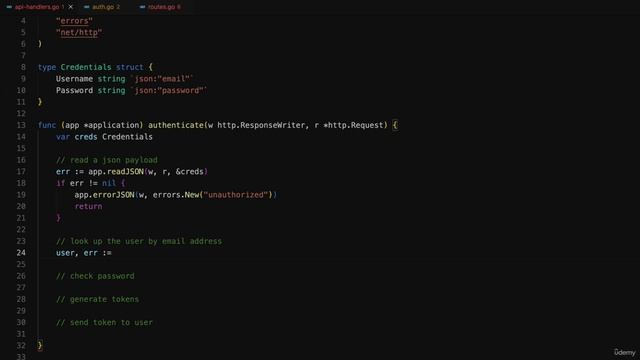This screenshot has height=360, width=640.
Task: Click line number 8 in the gutter
Action: coord(23,67)
